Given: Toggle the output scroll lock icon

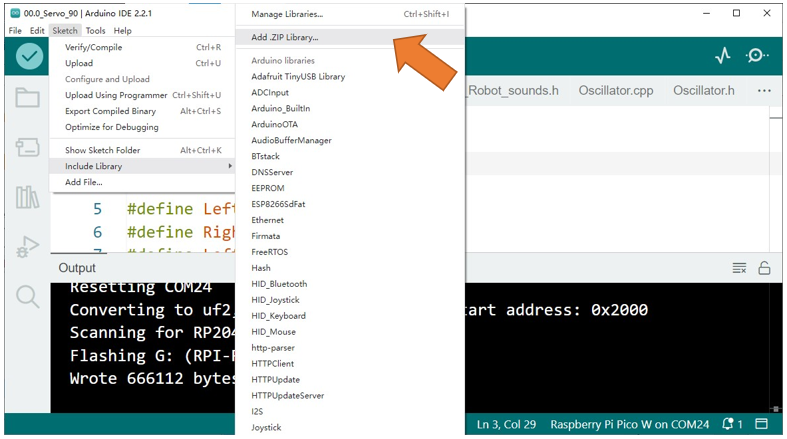Looking at the screenshot, I should [764, 268].
